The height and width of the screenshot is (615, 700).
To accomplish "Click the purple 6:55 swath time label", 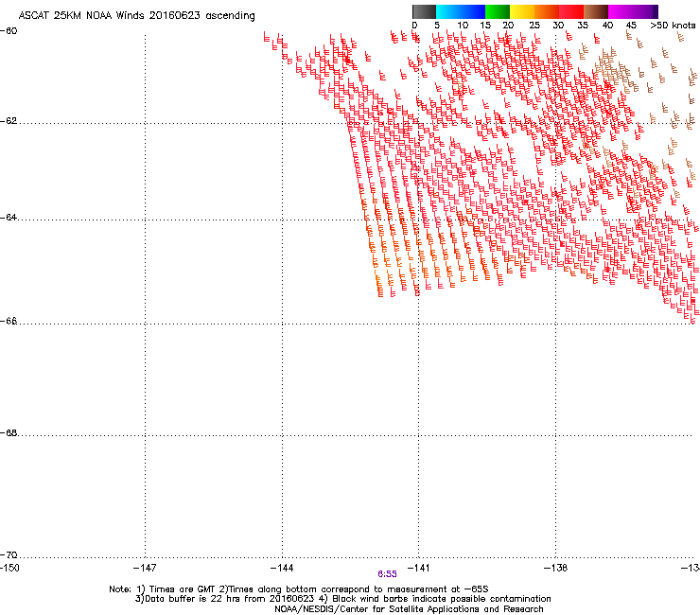I will pyautogui.click(x=387, y=574).
